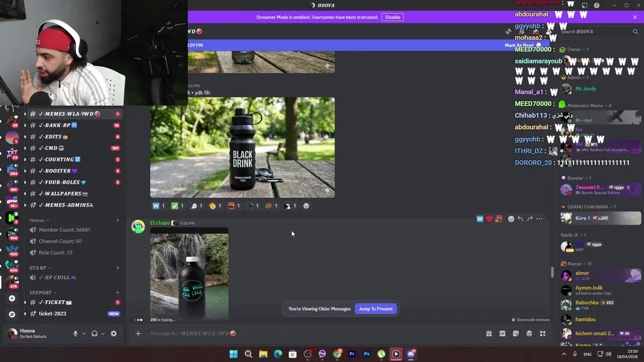The image size is (644, 362).
Task: Open Discover servers compass icon
Action: 12,314
